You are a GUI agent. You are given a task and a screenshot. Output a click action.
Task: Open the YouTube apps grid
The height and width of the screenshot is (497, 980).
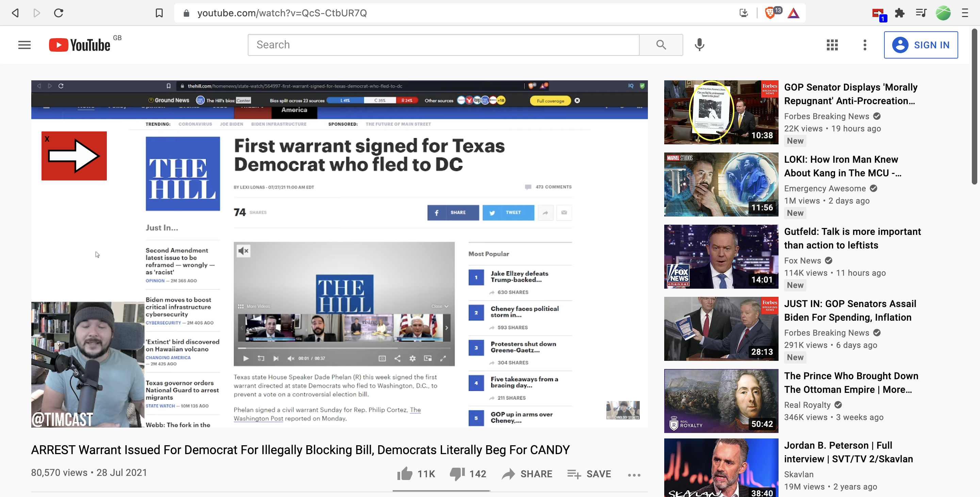[832, 45]
